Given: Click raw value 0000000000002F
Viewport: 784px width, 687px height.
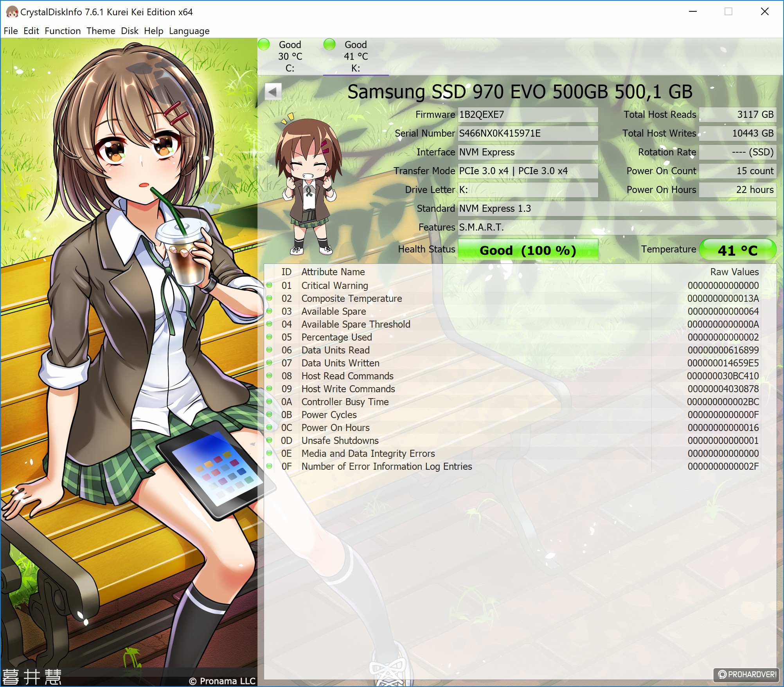Looking at the screenshot, I should 723,466.
